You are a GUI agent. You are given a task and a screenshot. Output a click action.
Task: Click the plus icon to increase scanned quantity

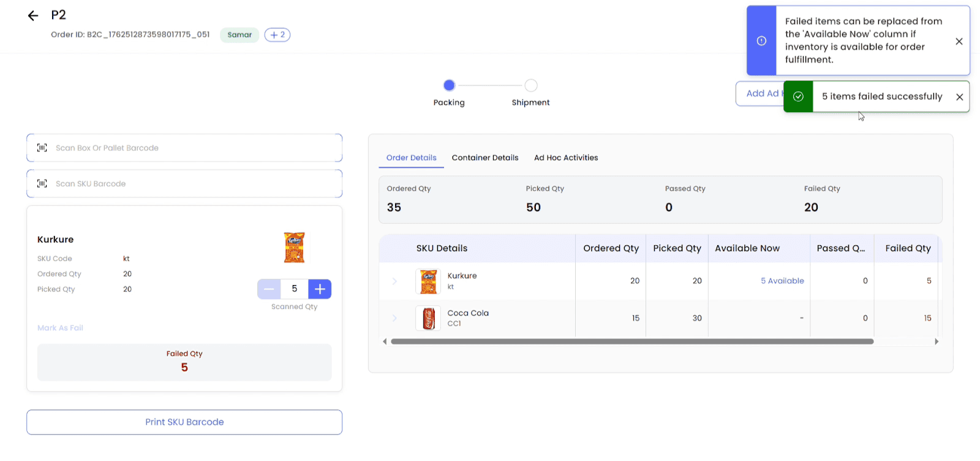pyautogui.click(x=320, y=289)
